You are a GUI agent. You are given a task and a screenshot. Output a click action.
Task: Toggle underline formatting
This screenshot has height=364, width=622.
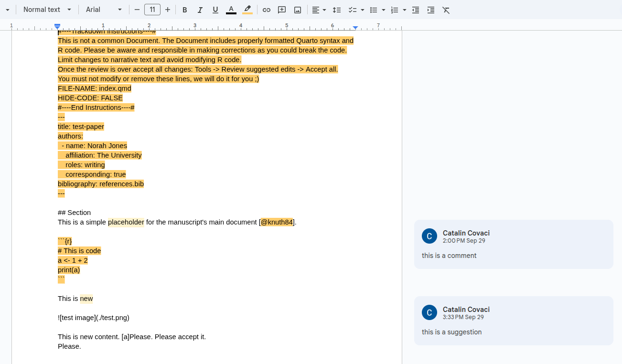(x=215, y=10)
